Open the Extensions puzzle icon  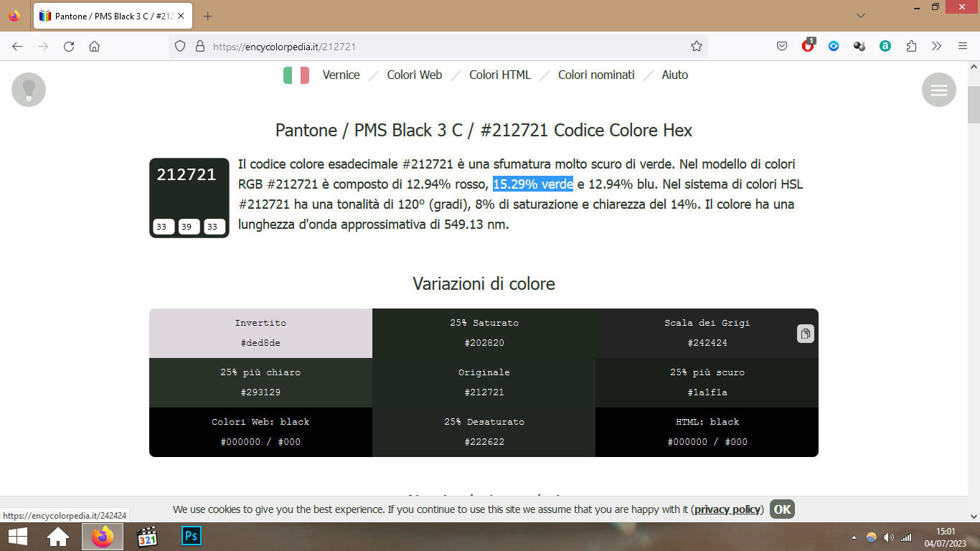(x=911, y=46)
